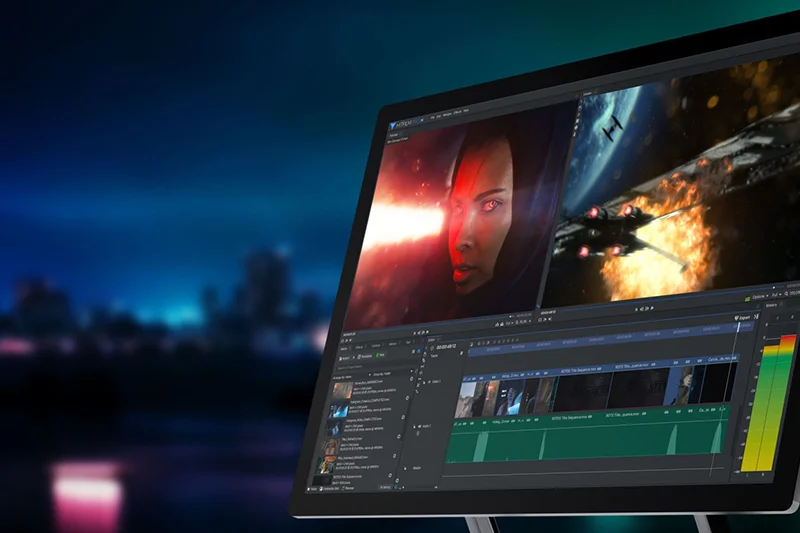
Task: Expand the Audio 1 track
Action: pos(414,427)
